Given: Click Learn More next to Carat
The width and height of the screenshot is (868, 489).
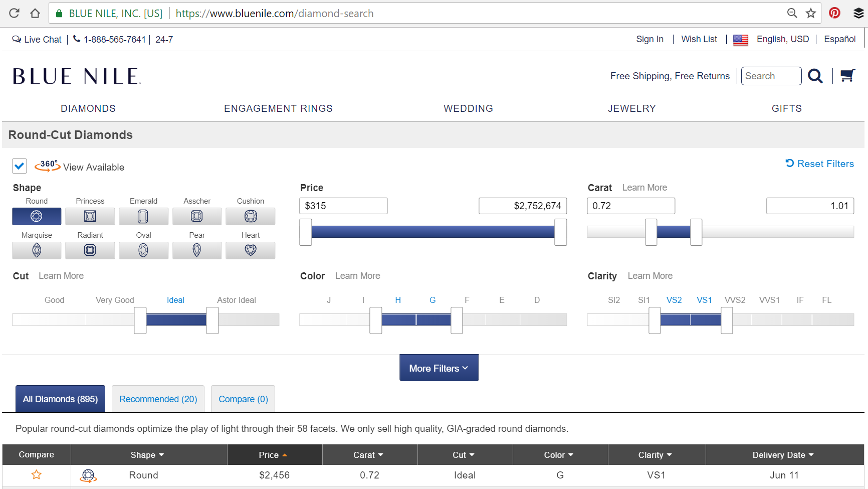Looking at the screenshot, I should coord(644,188).
